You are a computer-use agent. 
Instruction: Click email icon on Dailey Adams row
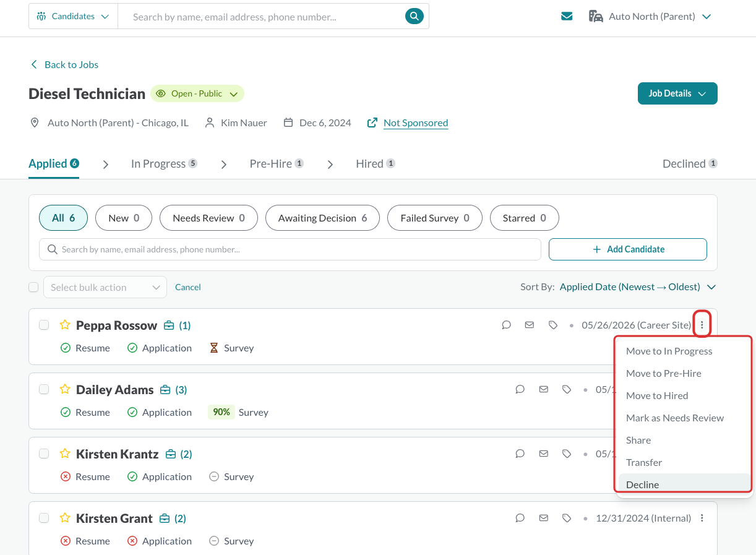coord(543,389)
